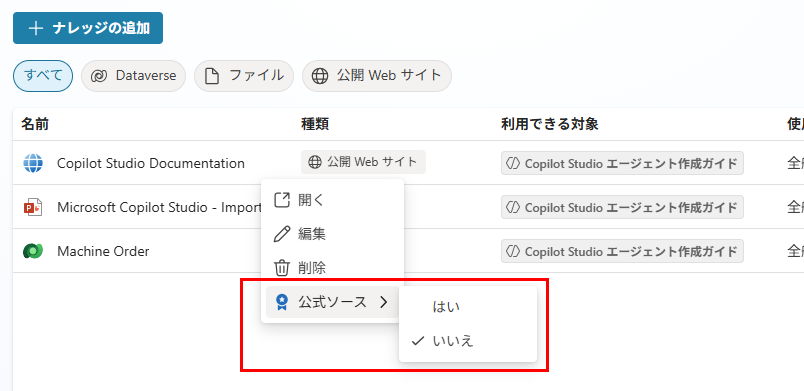Click the trash icon next to 削除
The height and width of the screenshot is (391, 804).
click(282, 268)
